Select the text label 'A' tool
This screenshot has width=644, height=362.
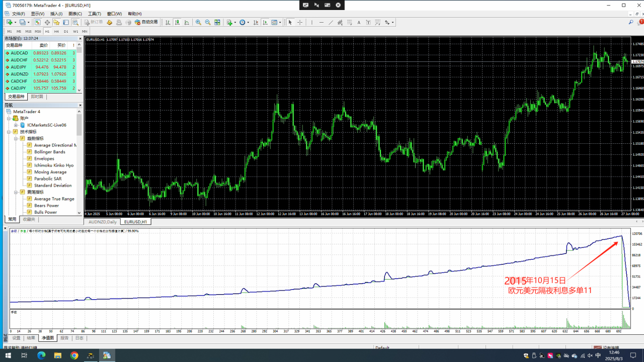point(359,22)
